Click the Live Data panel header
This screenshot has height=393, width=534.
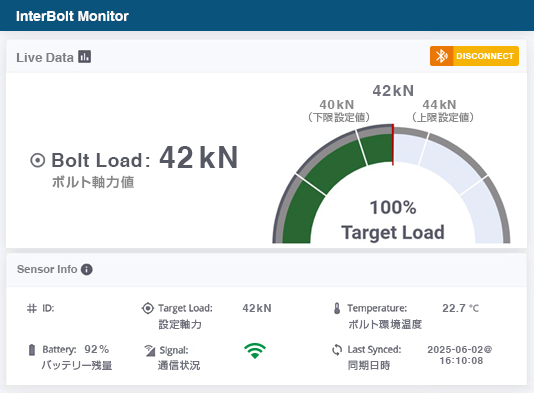click(x=266, y=56)
